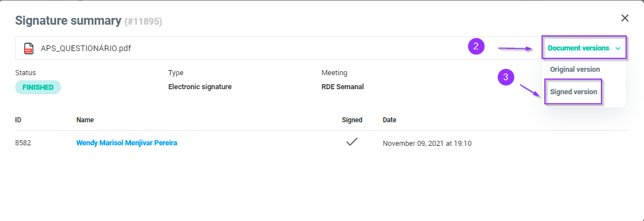Open the Document versions dropdown
This screenshot has width=644, height=221.
pyautogui.click(x=584, y=48)
